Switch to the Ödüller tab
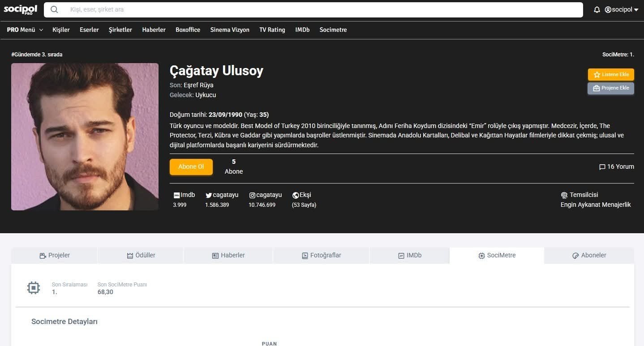The height and width of the screenshot is (346, 644). click(141, 256)
